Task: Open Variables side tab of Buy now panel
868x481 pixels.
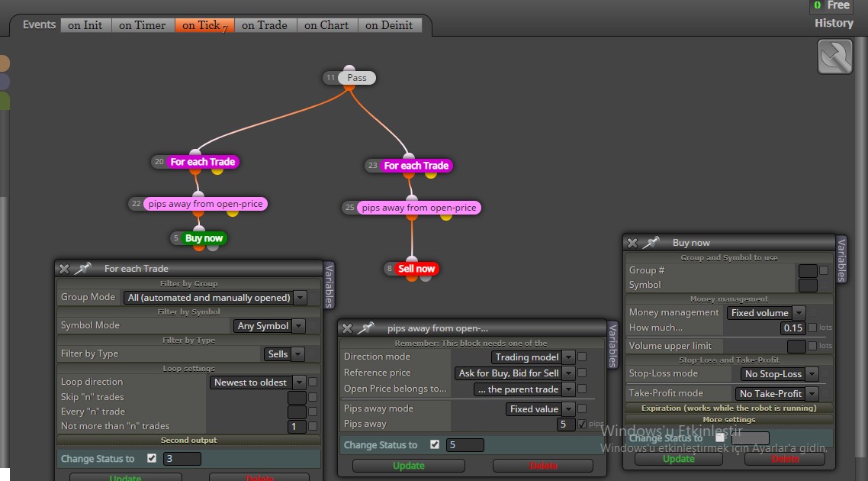Action: pos(841,260)
